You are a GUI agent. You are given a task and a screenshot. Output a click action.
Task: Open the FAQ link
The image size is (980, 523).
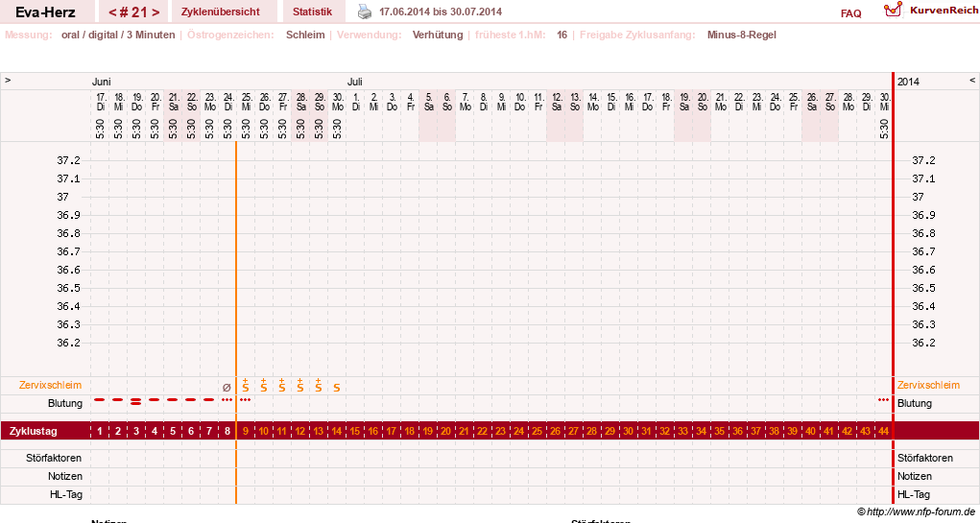pos(850,13)
